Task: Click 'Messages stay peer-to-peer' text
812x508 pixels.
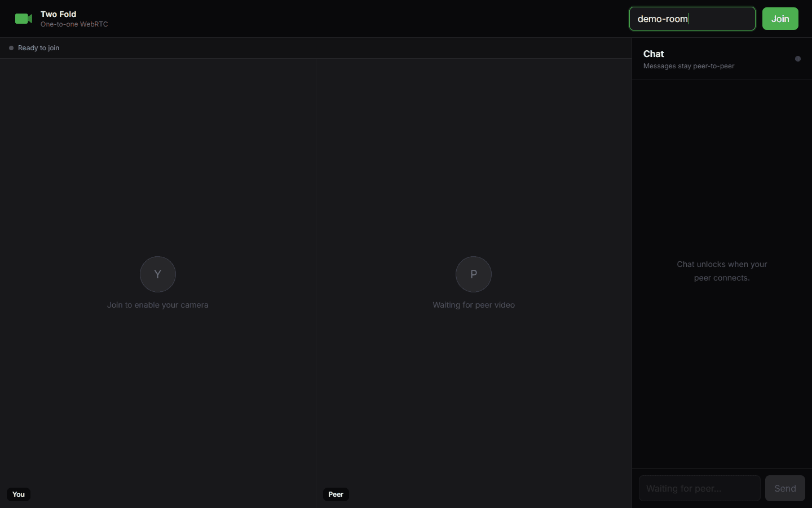Action: (x=689, y=66)
